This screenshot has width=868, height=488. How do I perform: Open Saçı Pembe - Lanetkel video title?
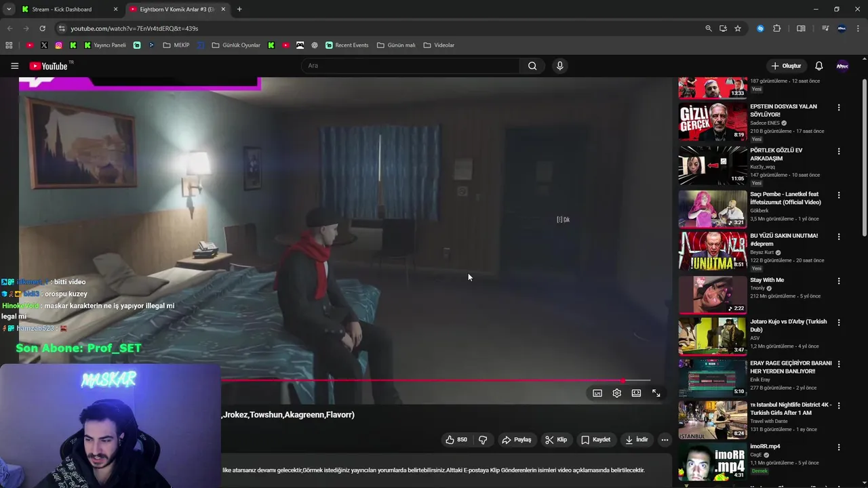pyautogui.click(x=785, y=198)
